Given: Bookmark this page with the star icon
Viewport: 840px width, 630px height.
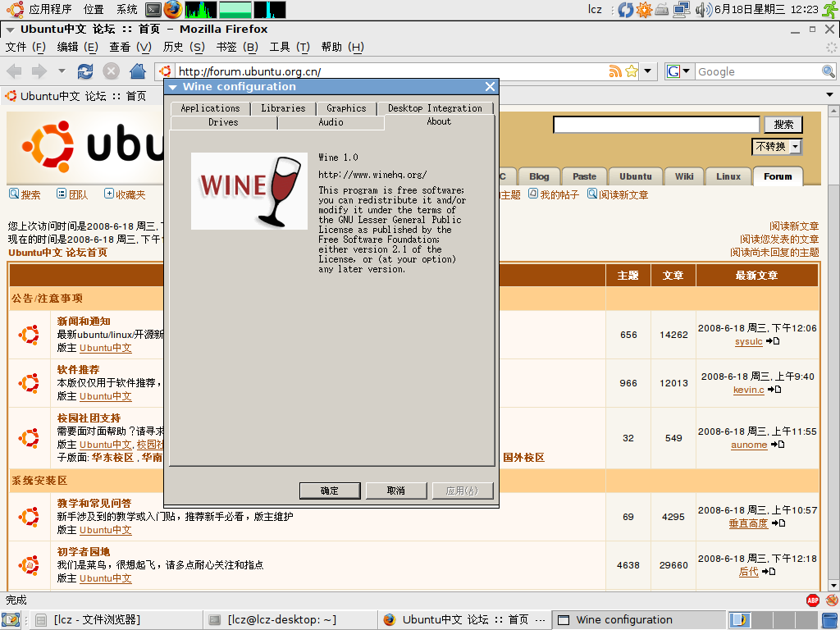Looking at the screenshot, I should pos(632,71).
